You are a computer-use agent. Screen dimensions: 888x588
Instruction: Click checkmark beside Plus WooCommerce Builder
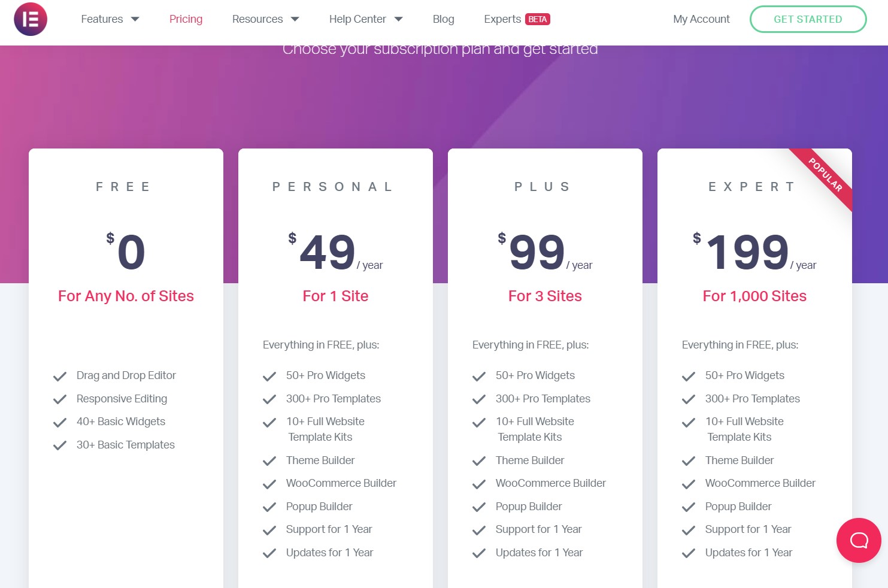(479, 484)
